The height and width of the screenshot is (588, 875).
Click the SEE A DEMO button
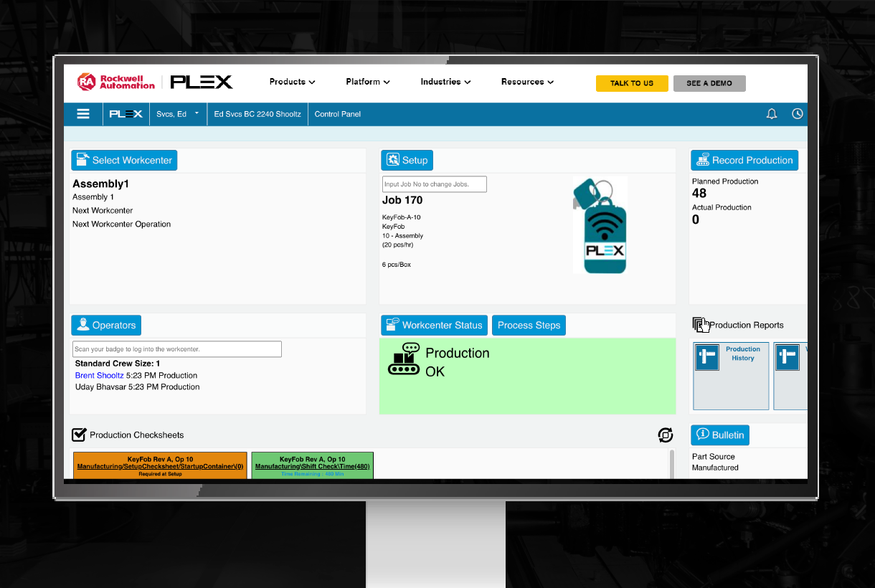709,83
